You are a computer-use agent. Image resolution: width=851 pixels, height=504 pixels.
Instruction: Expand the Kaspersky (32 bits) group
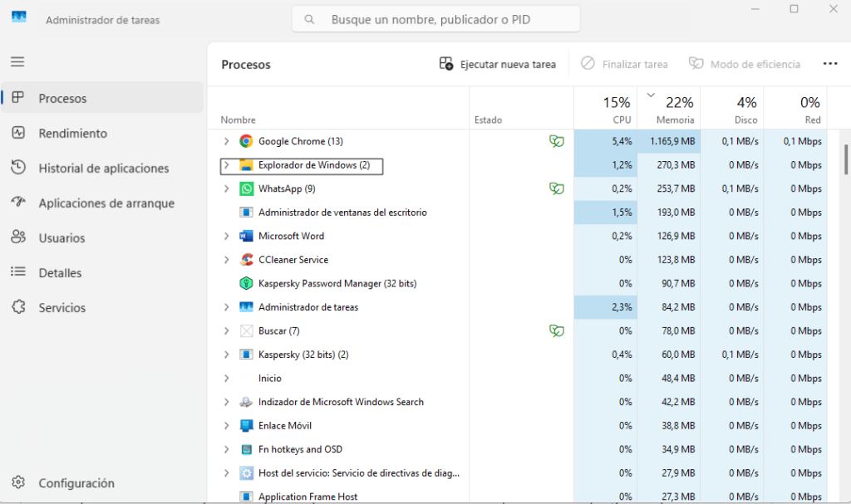point(226,355)
